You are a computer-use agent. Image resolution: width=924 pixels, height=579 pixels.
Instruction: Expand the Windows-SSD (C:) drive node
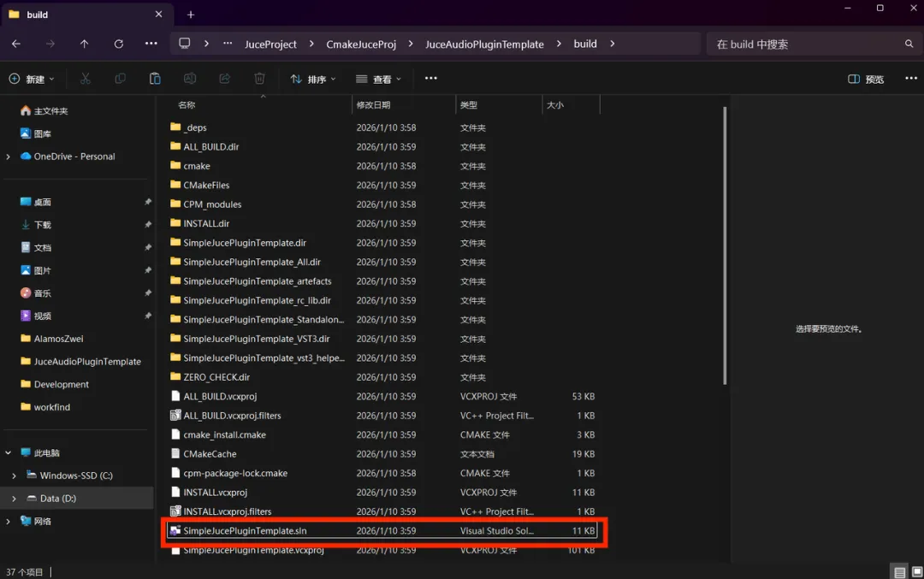tap(15, 476)
